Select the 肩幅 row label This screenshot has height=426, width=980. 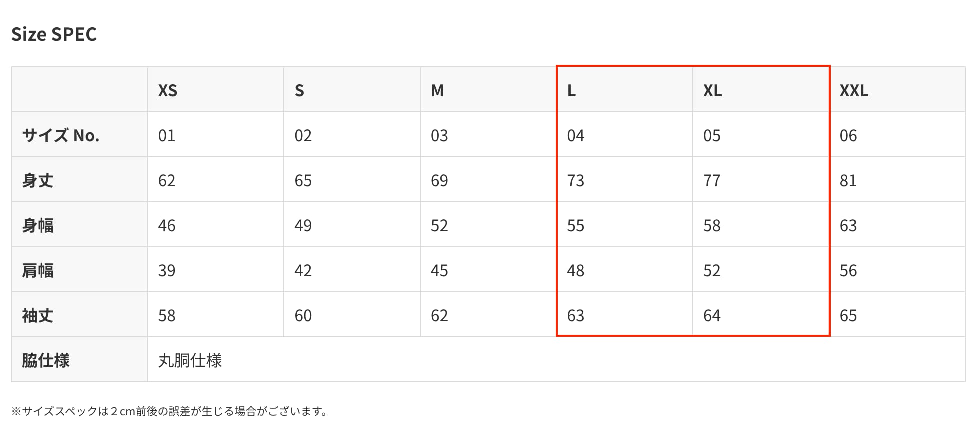pos(38,270)
